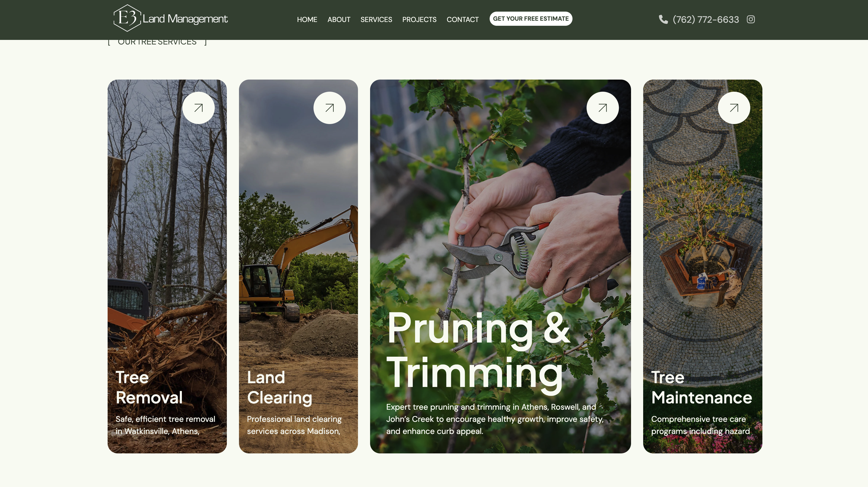
Task: Open the Instagram icon in header
Action: point(750,19)
